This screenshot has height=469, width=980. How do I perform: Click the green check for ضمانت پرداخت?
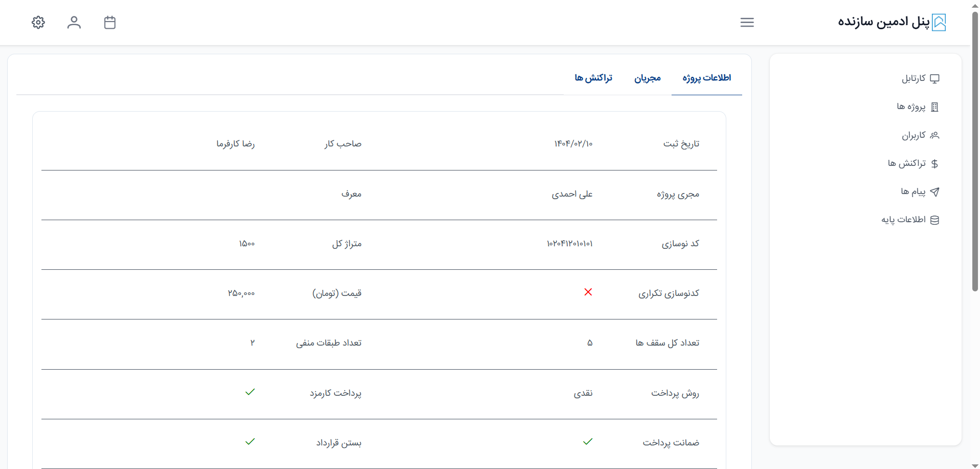coord(588,442)
